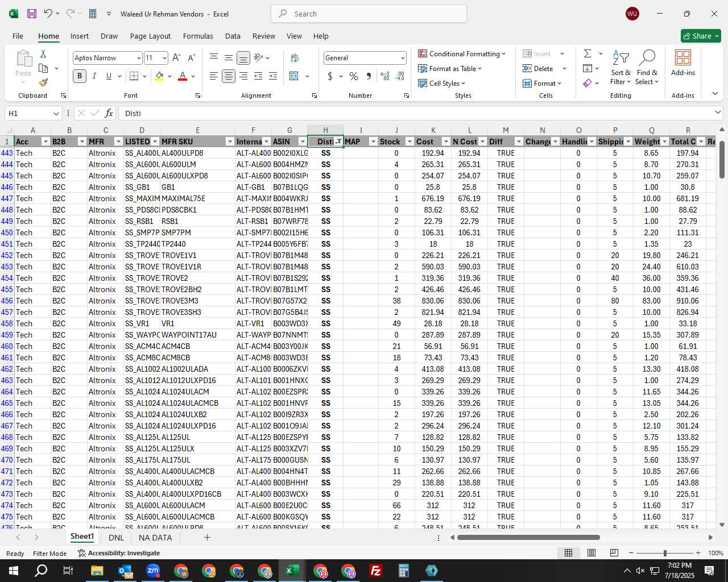
Task: Click the Cut scissors icon
Action: [x=43, y=53]
